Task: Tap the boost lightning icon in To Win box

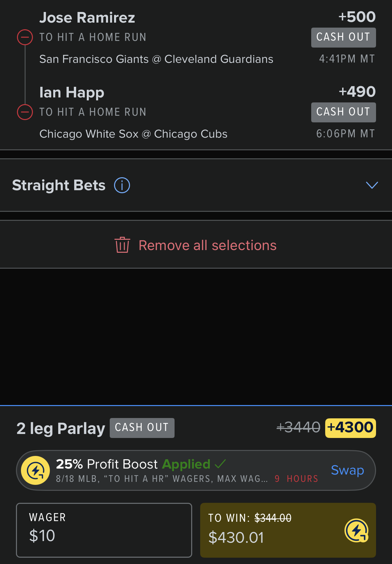Action: 356,530
